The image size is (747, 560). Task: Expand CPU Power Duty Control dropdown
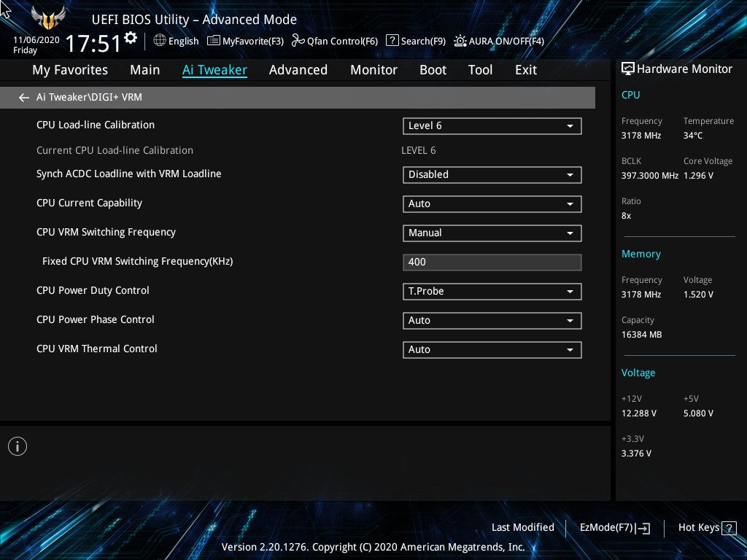492,292
